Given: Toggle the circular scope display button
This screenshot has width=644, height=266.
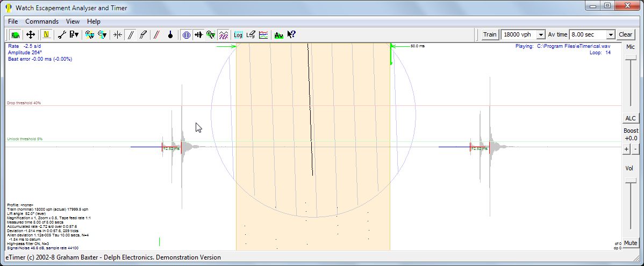Looking at the screenshot, I should click(186, 35).
